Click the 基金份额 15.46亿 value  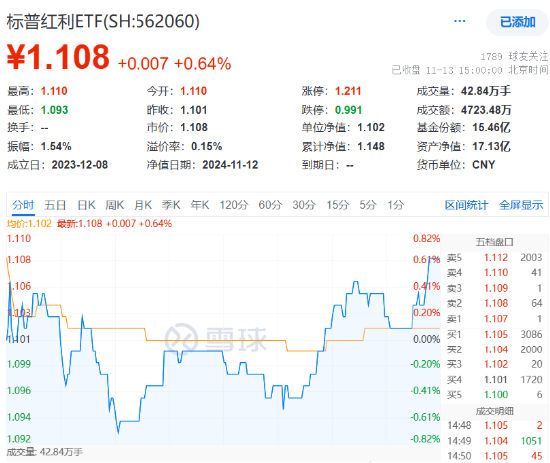pos(491,127)
